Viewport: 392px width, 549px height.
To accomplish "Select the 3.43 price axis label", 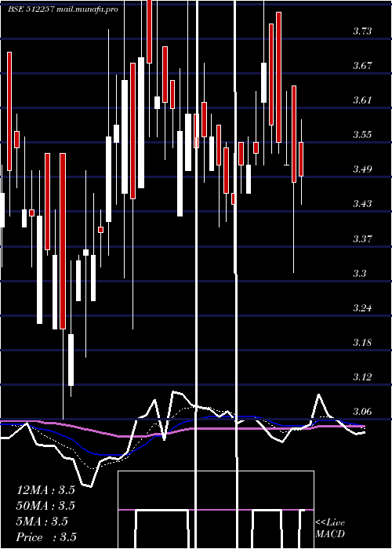I will pos(362,204).
